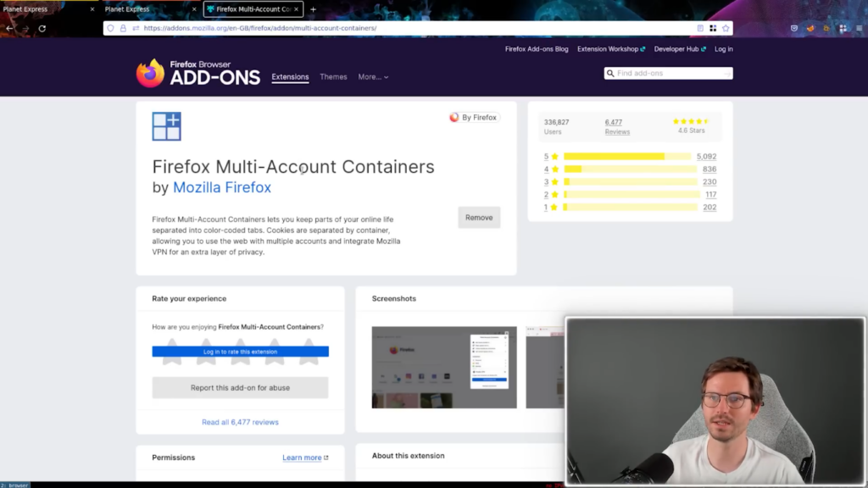
Task: Click the By Firefox badge
Action: tap(474, 117)
